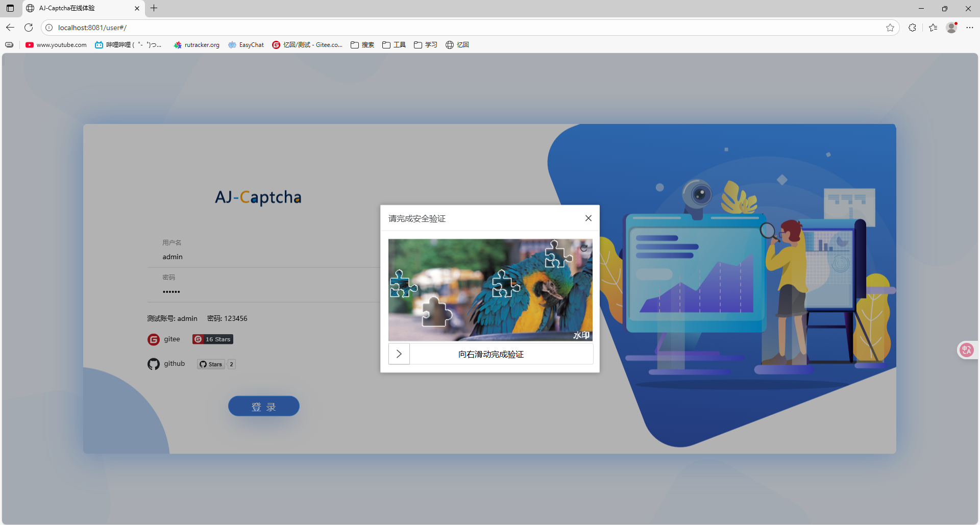Viewport: 980px width, 525px height.
Task: Open a new browser tab
Action: pos(154,8)
